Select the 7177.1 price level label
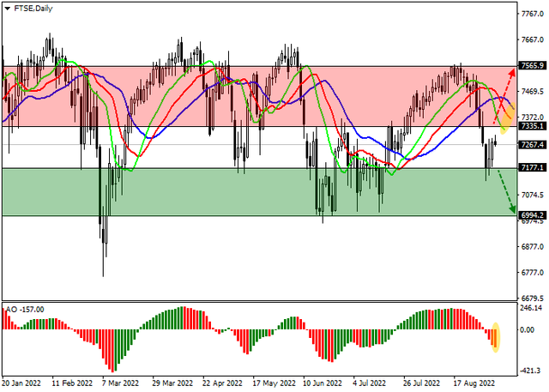This screenshot has width=549, height=392. [x=533, y=168]
